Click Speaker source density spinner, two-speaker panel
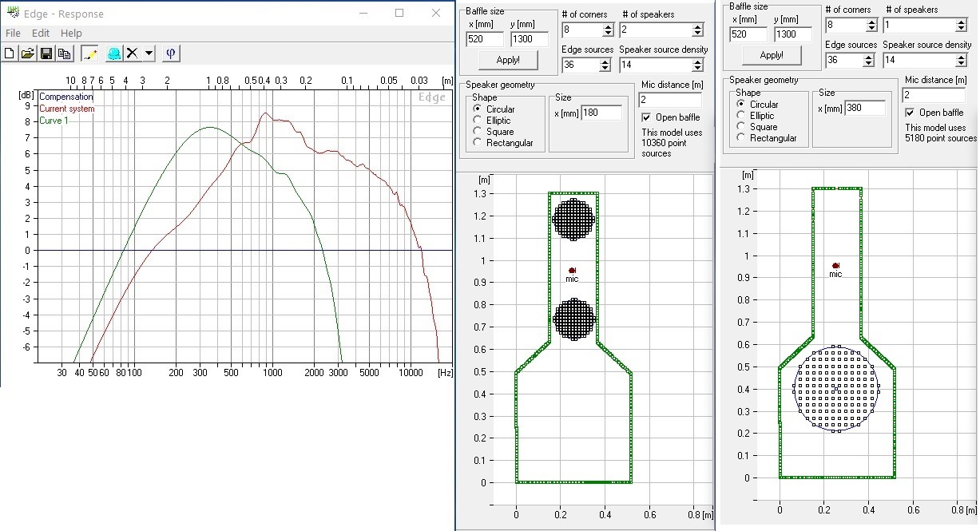The width and height of the screenshot is (980, 531). pos(698,65)
